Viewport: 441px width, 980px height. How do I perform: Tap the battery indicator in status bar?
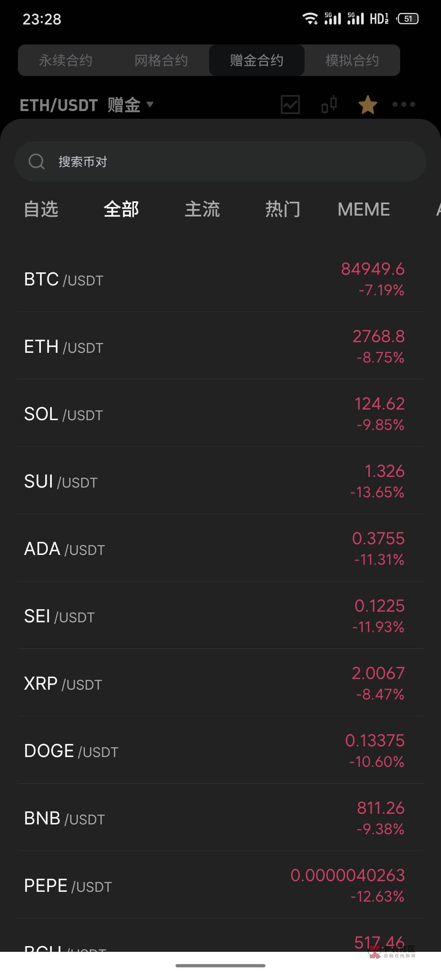tap(408, 19)
